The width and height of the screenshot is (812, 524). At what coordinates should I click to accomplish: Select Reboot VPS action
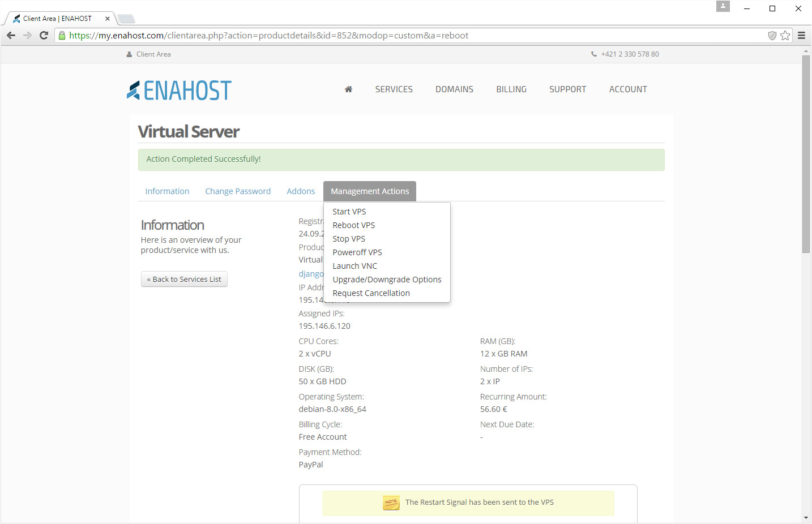pos(354,225)
